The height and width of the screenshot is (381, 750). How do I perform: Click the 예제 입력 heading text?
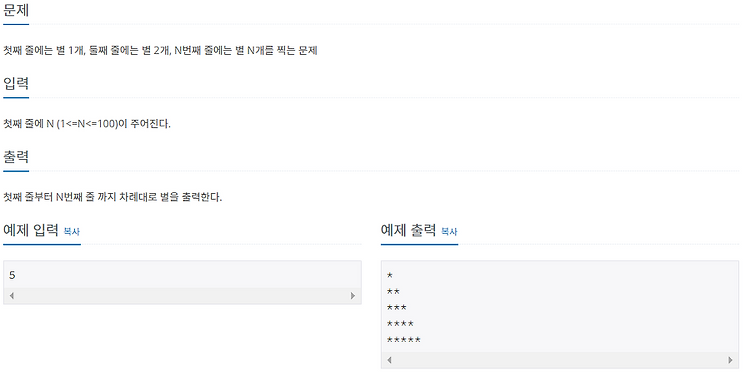(31, 230)
